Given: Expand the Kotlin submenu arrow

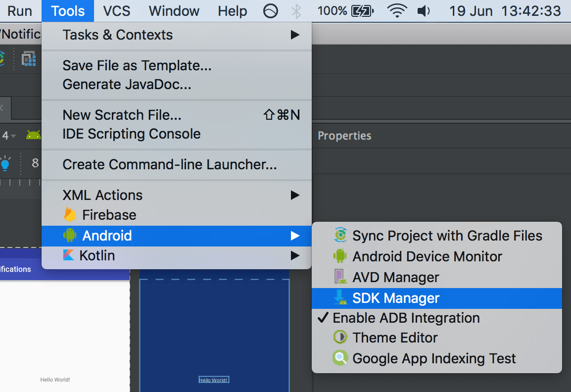Looking at the screenshot, I should point(295,256).
